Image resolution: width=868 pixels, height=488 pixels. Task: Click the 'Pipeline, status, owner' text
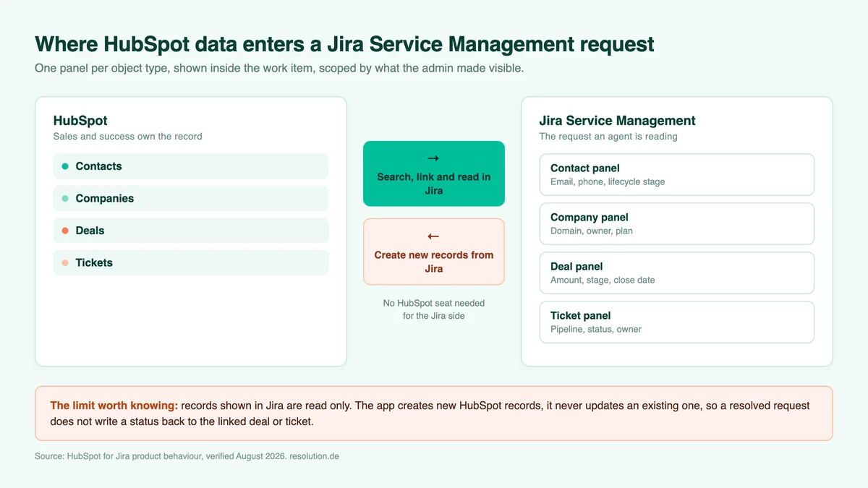click(596, 330)
